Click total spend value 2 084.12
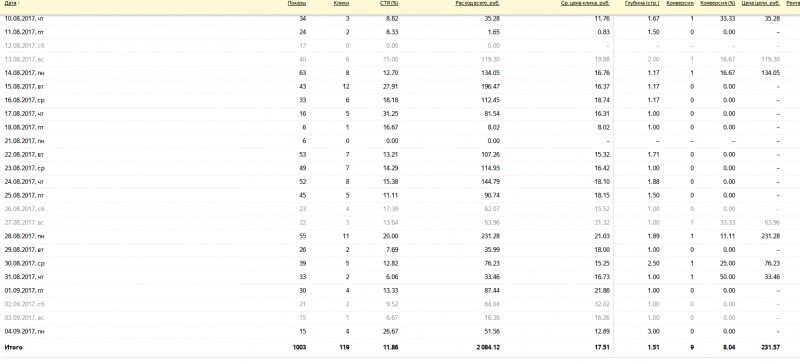This screenshot has height=364, width=800. tap(487, 347)
